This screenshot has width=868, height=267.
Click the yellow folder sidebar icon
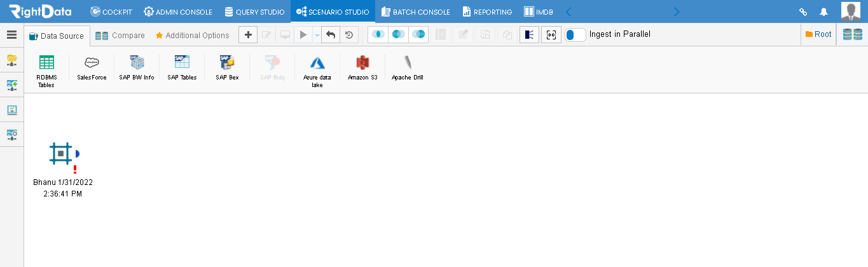11,60
